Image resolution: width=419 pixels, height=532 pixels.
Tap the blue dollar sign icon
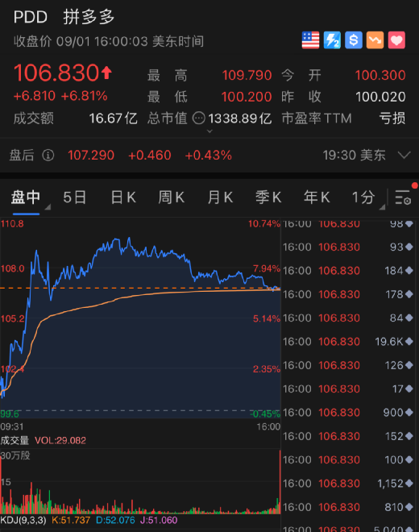point(354,40)
